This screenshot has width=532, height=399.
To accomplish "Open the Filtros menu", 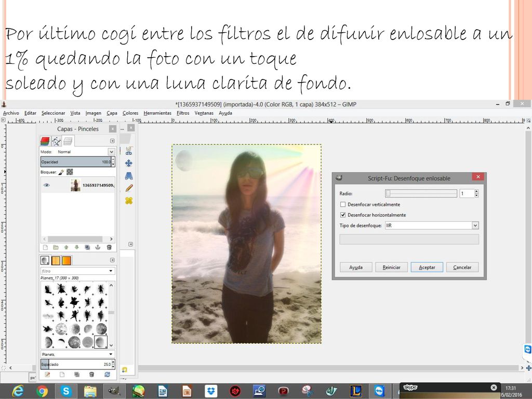I will 183,113.
